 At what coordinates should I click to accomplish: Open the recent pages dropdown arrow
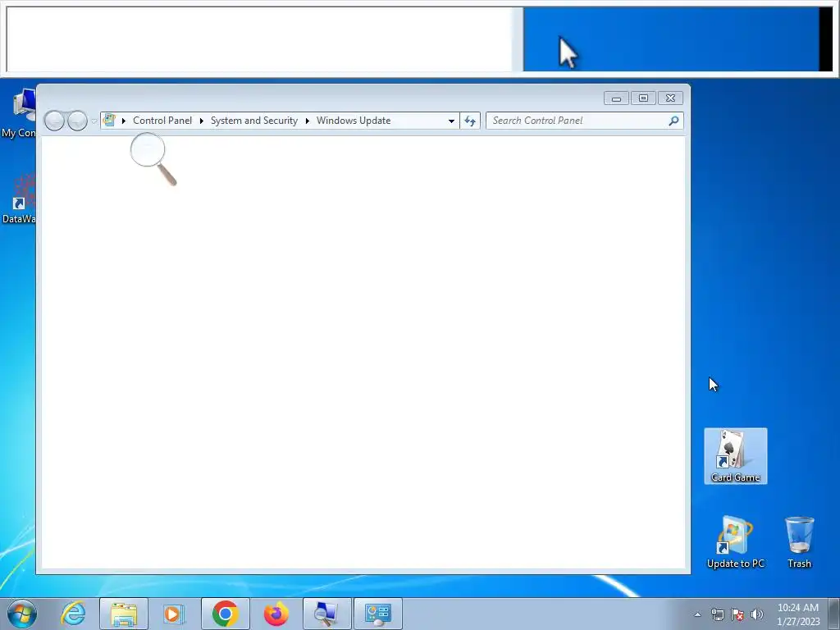tap(94, 121)
